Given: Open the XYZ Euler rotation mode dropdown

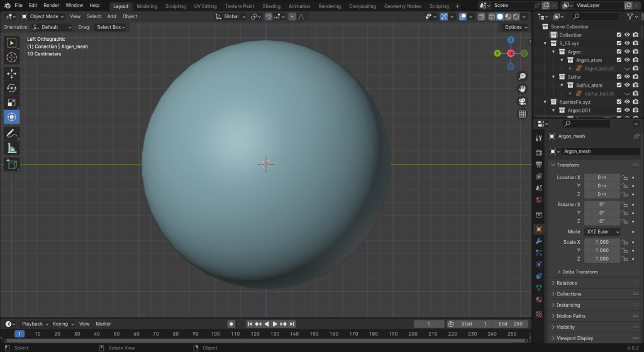Looking at the screenshot, I should click(602, 232).
